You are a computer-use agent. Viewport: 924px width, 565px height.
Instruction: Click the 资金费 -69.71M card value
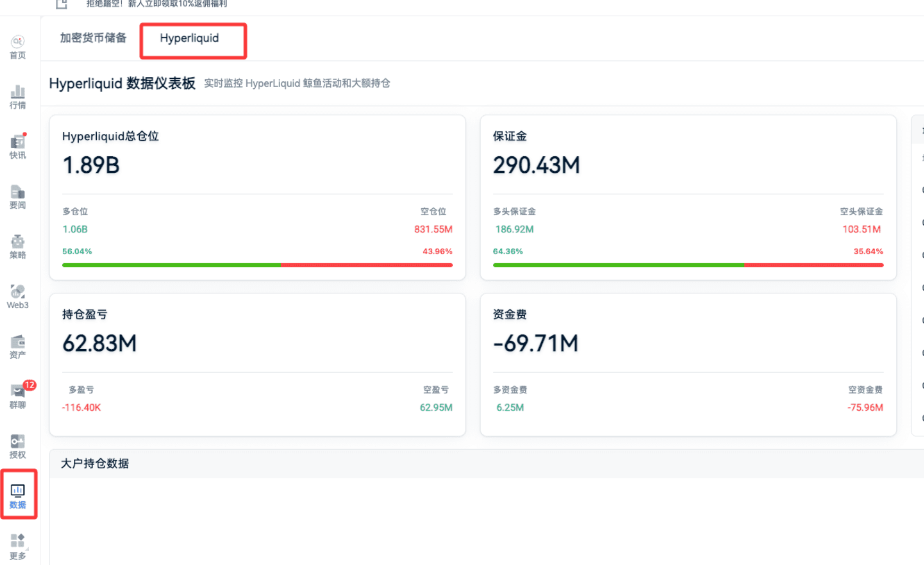(x=535, y=343)
